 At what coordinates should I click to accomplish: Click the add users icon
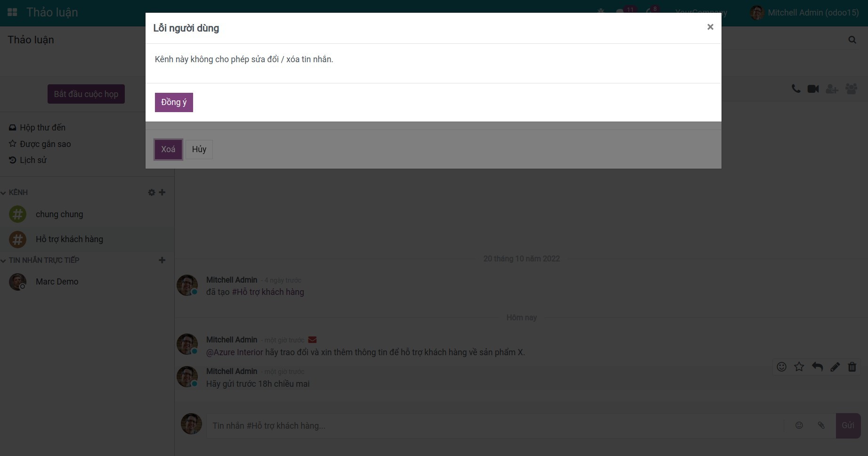pyautogui.click(x=832, y=89)
